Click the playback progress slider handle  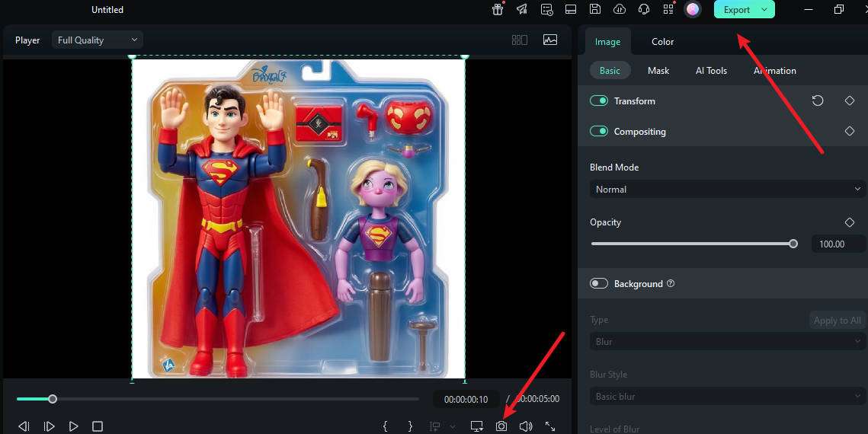(53, 399)
